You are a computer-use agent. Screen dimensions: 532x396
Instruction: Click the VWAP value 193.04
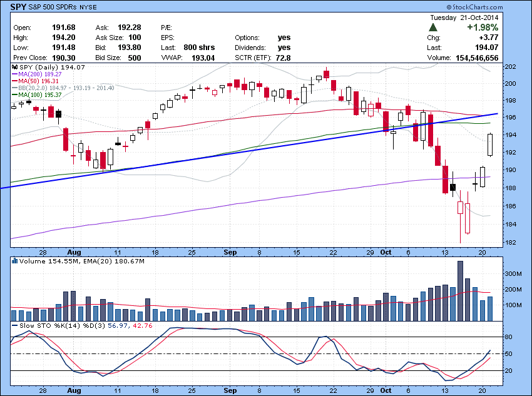(203, 58)
